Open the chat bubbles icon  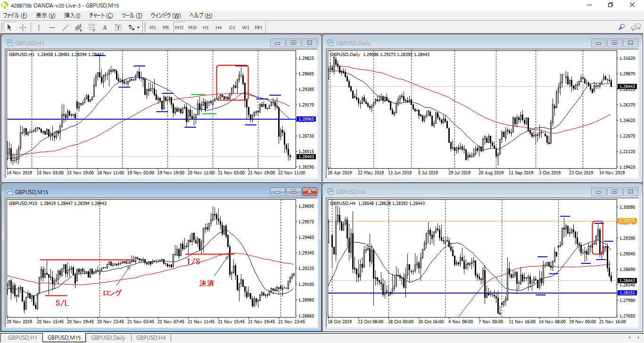(x=636, y=27)
